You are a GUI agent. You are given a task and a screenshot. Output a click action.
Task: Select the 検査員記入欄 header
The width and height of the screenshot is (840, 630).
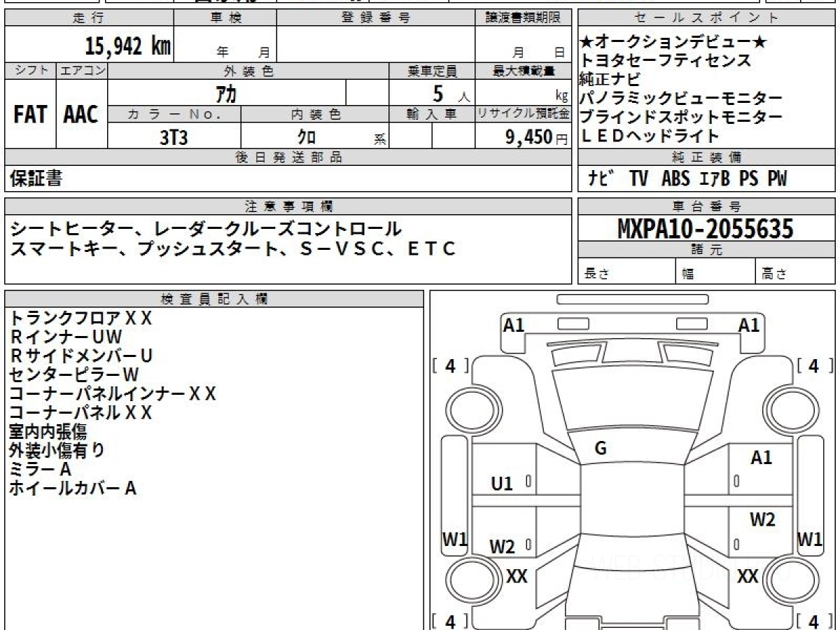tap(214, 298)
